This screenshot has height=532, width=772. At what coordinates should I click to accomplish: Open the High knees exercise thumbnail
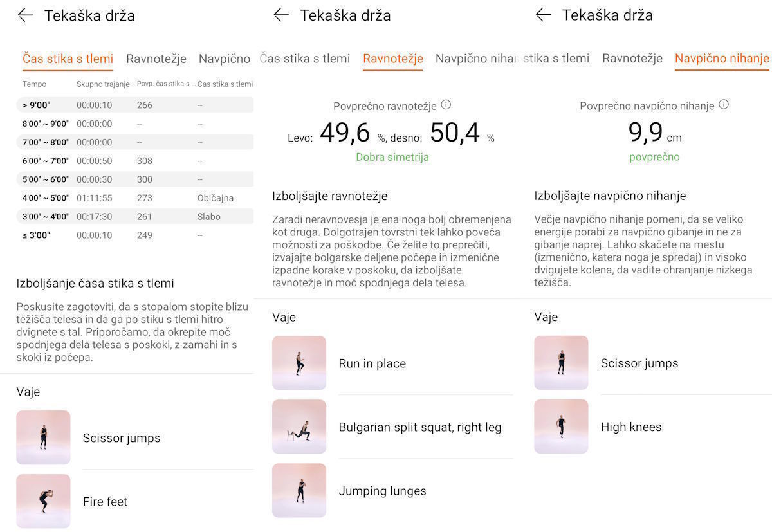(561, 427)
